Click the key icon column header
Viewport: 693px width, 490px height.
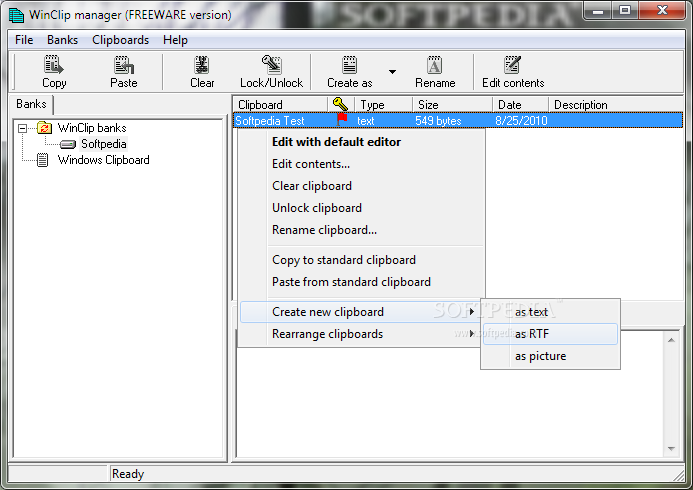(x=340, y=104)
